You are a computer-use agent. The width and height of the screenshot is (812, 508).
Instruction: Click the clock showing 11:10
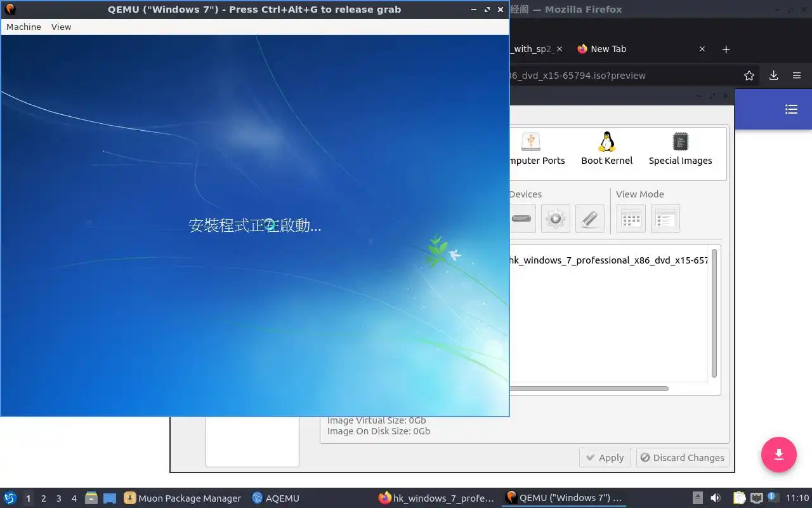tap(797, 498)
